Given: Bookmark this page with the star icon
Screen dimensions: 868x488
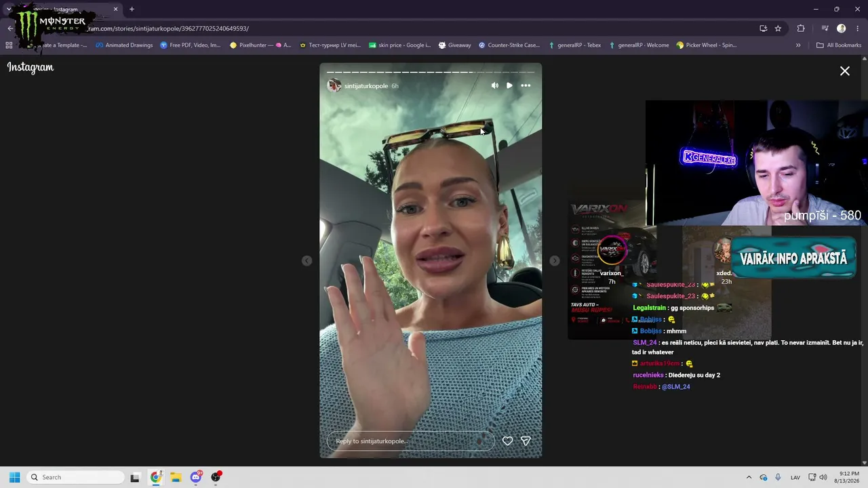Looking at the screenshot, I should click(x=778, y=28).
